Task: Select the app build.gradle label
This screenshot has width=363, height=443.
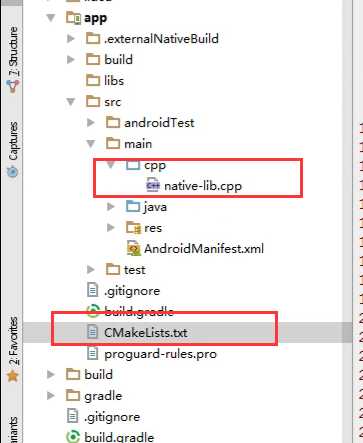Action: (139, 311)
